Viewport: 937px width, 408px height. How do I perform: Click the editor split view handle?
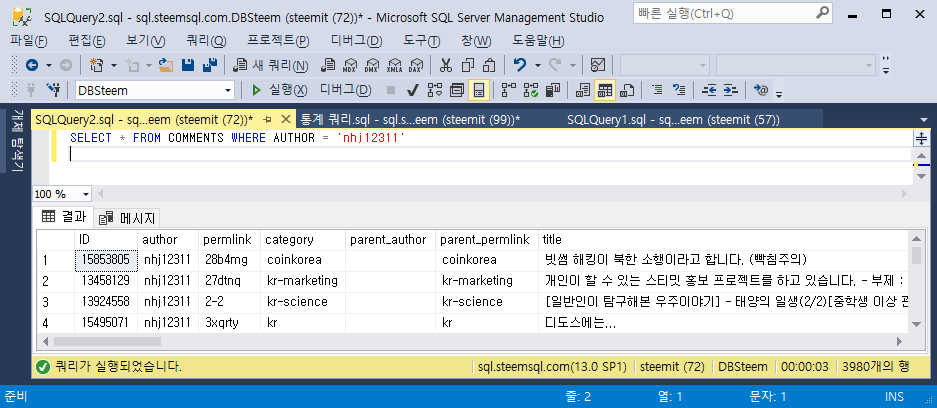tap(921, 139)
